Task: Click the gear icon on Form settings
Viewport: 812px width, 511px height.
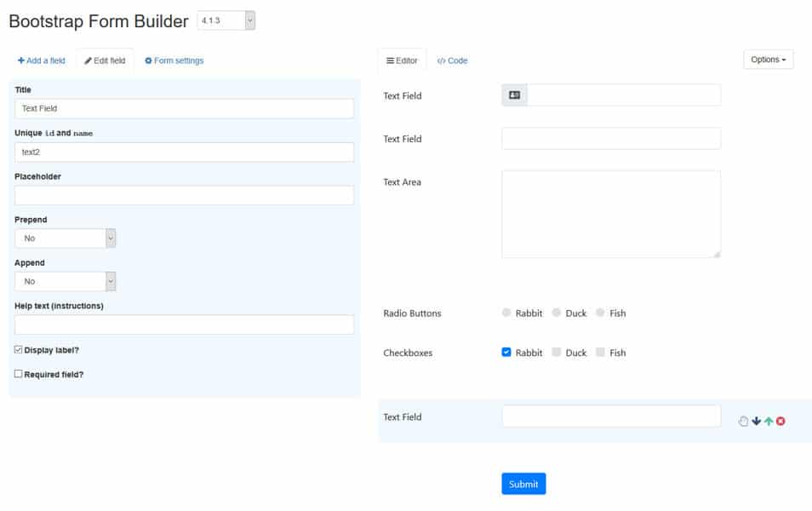Action: [146, 60]
